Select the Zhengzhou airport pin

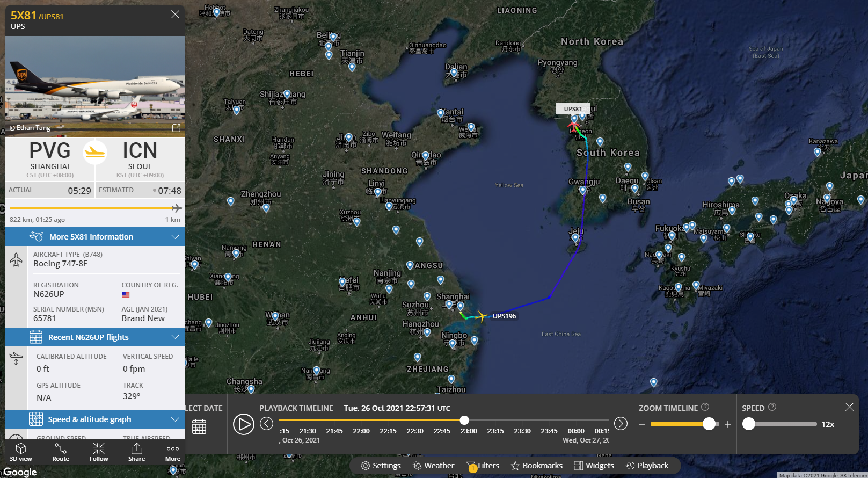pos(266,207)
